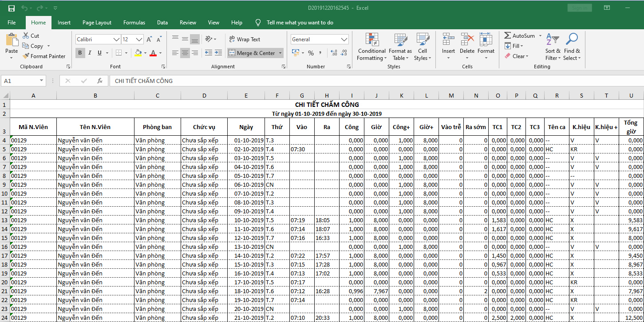644x322 pixels.
Task: Click the Name Box showing A1
Action: point(20,81)
